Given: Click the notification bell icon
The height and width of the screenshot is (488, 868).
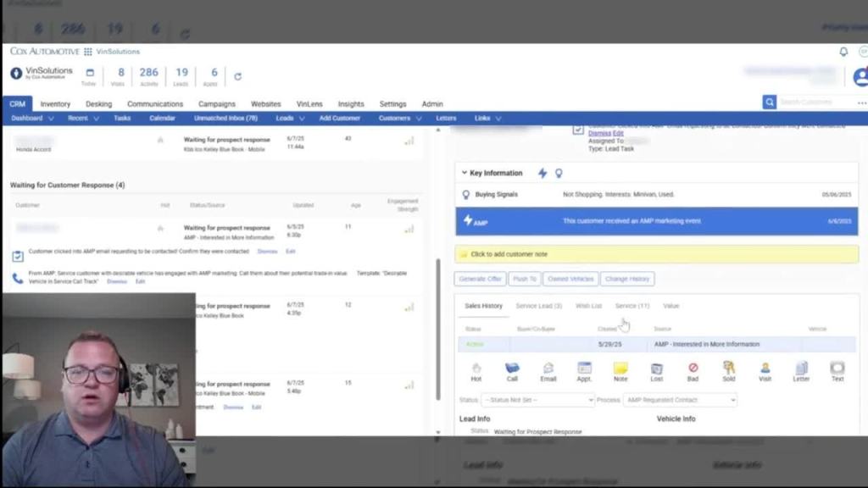Looking at the screenshot, I should point(843,52).
